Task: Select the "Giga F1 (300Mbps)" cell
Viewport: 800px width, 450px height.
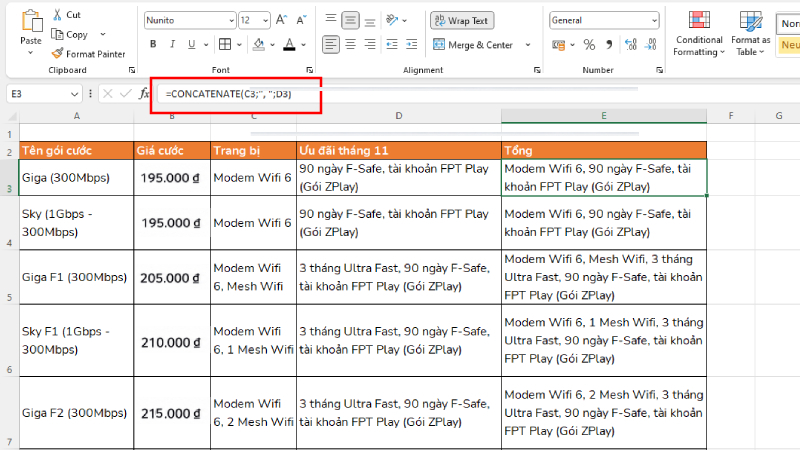Action: (77, 277)
